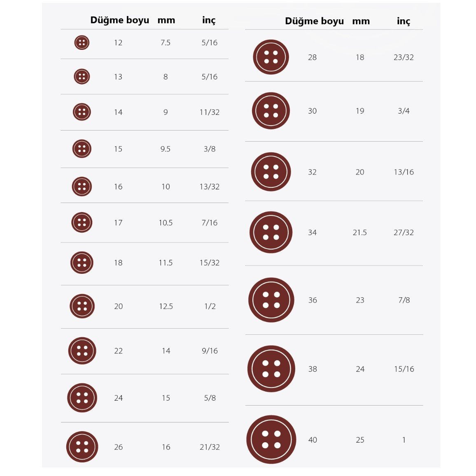Click the right-hand 'inç' column header
The height and width of the screenshot is (476, 476).
coord(404,21)
